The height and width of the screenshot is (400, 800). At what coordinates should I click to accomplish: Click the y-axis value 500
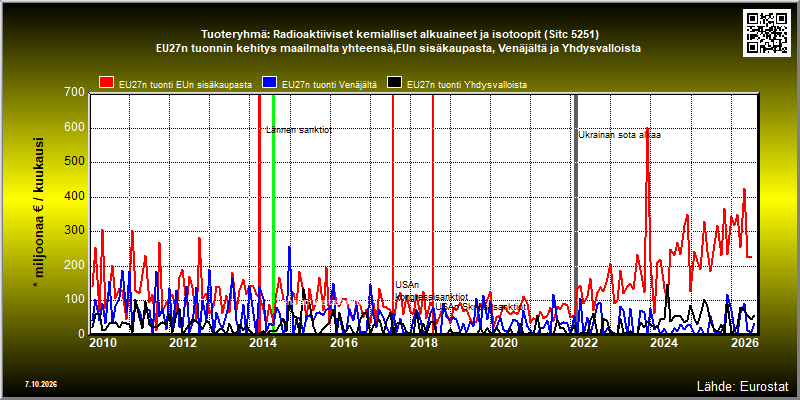tap(74, 162)
